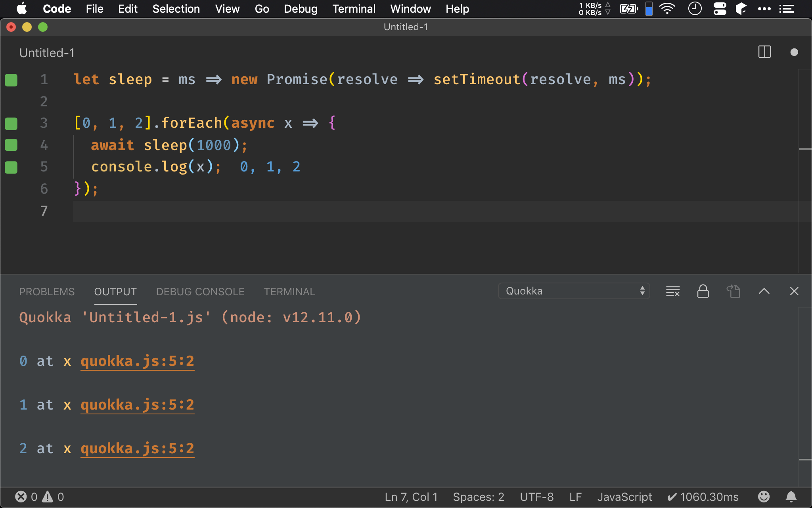Close the bottom panel

point(794,291)
